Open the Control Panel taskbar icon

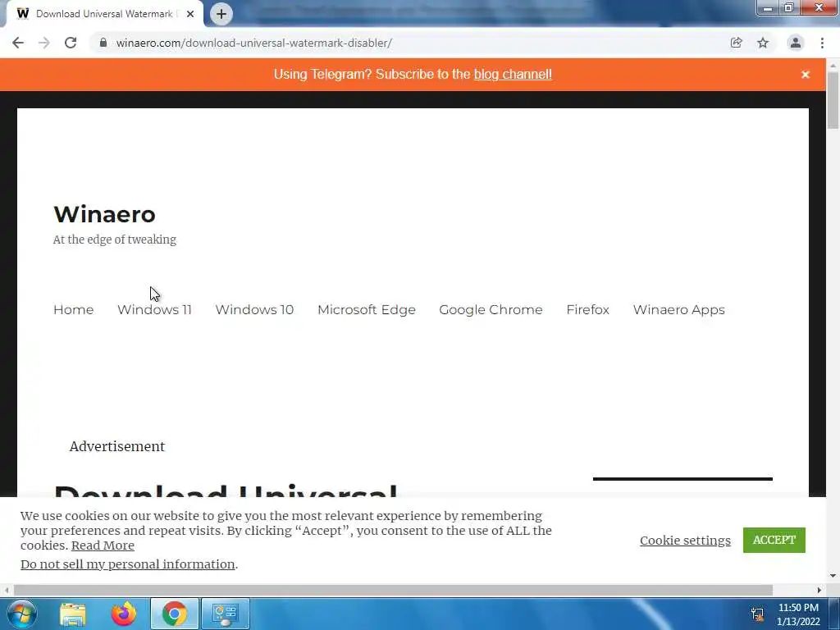tap(225, 614)
